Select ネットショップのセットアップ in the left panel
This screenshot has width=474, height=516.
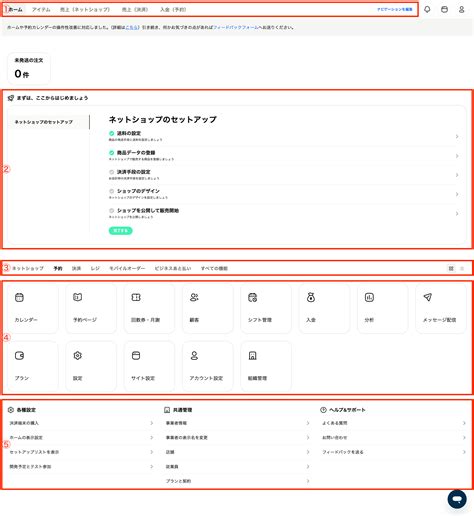(49, 122)
